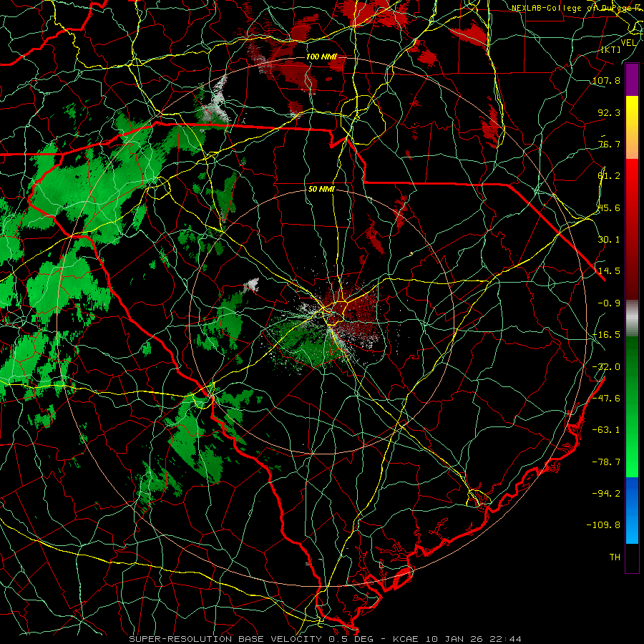Select the -63.1 scale value

coord(606,430)
